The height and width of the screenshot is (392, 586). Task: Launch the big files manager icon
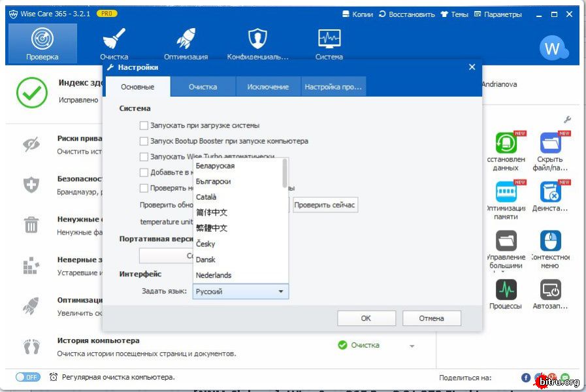click(x=506, y=240)
